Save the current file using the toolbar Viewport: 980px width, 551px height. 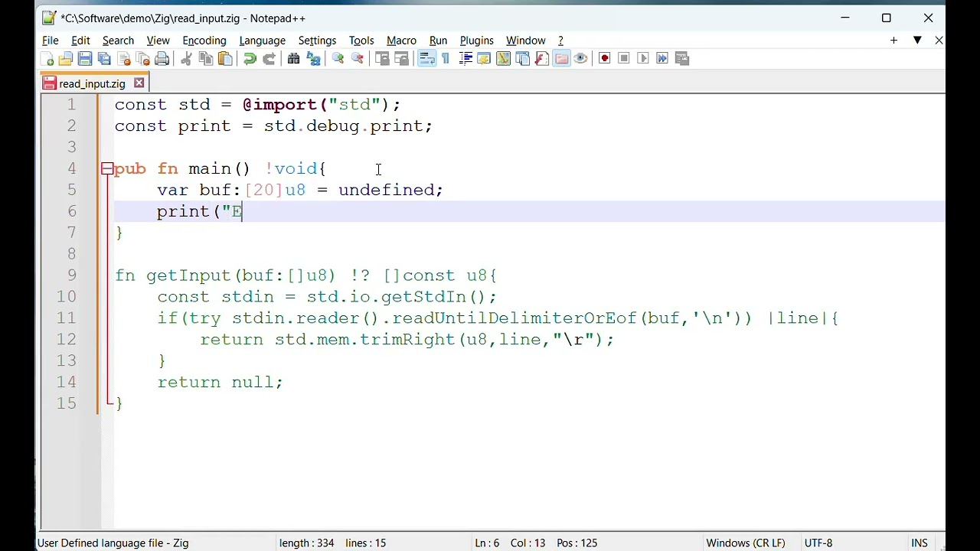click(x=85, y=59)
